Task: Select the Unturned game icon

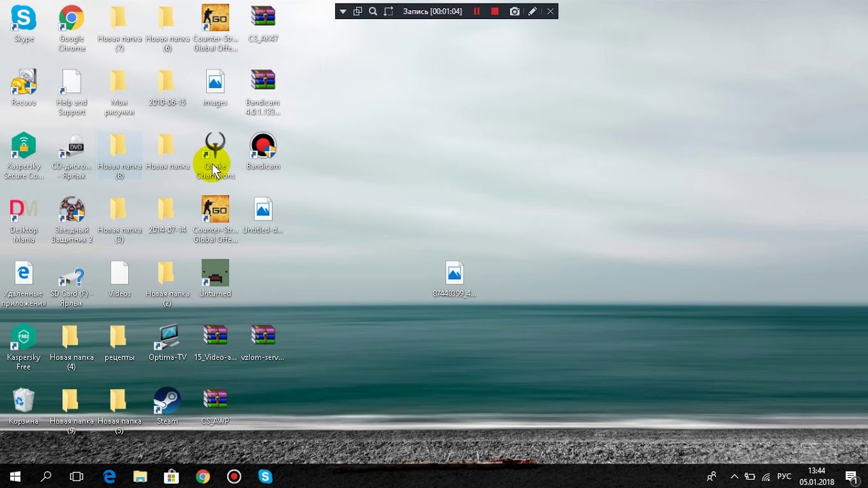Action: click(x=215, y=279)
